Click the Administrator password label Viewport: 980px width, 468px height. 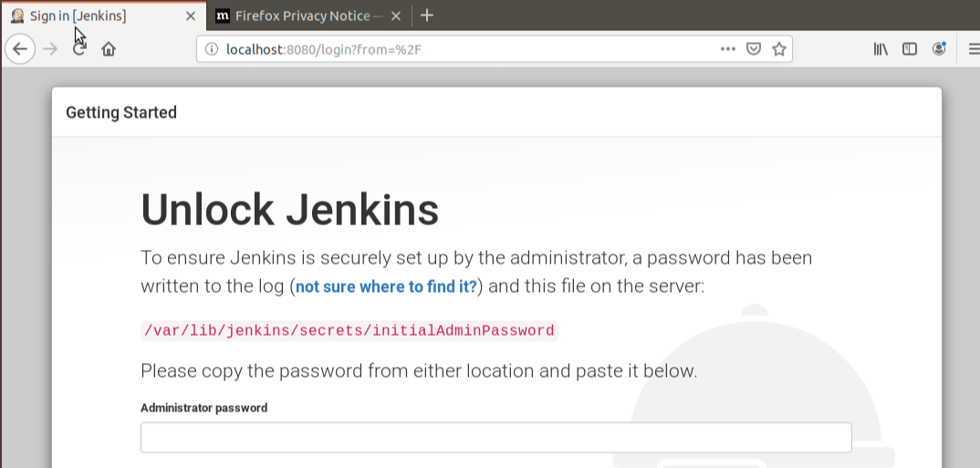[x=203, y=408]
